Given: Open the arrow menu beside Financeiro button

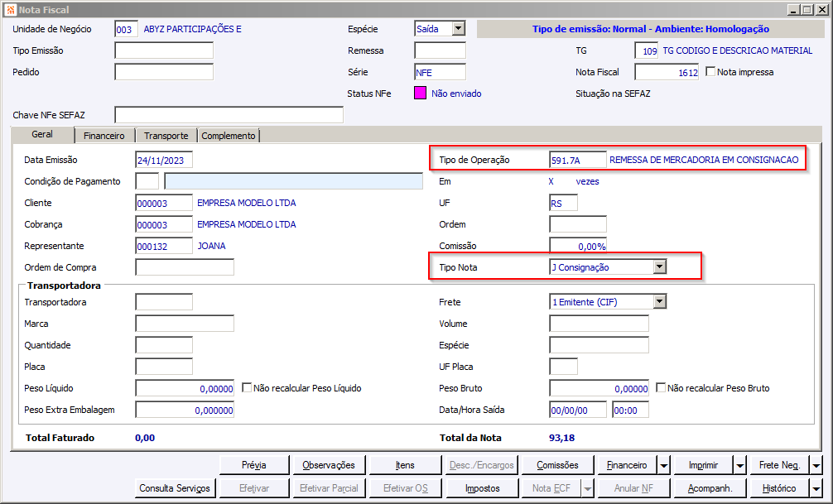Looking at the screenshot, I should point(664,465).
